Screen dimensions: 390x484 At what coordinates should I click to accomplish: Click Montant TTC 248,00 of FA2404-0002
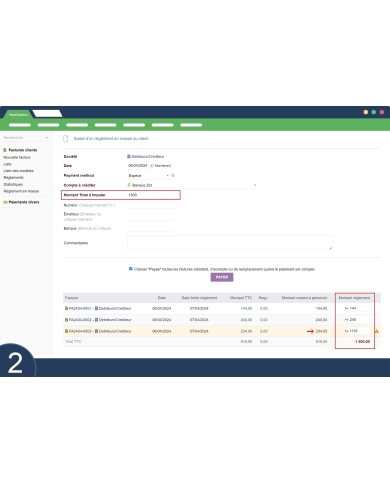[x=246, y=320]
